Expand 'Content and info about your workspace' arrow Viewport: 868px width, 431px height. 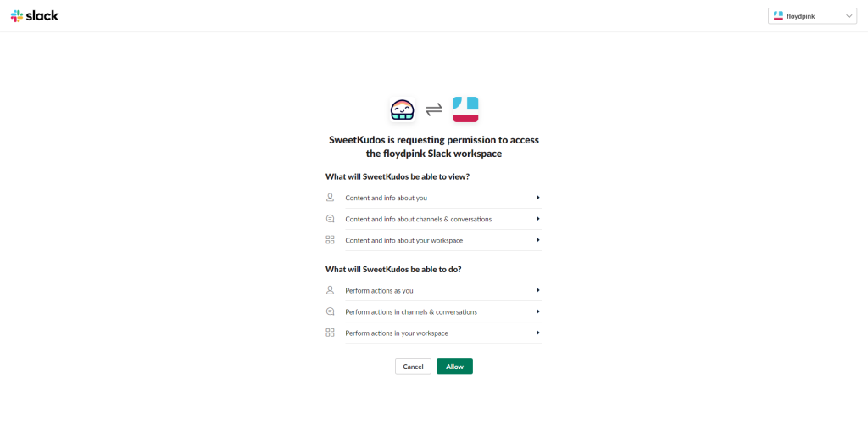point(538,240)
